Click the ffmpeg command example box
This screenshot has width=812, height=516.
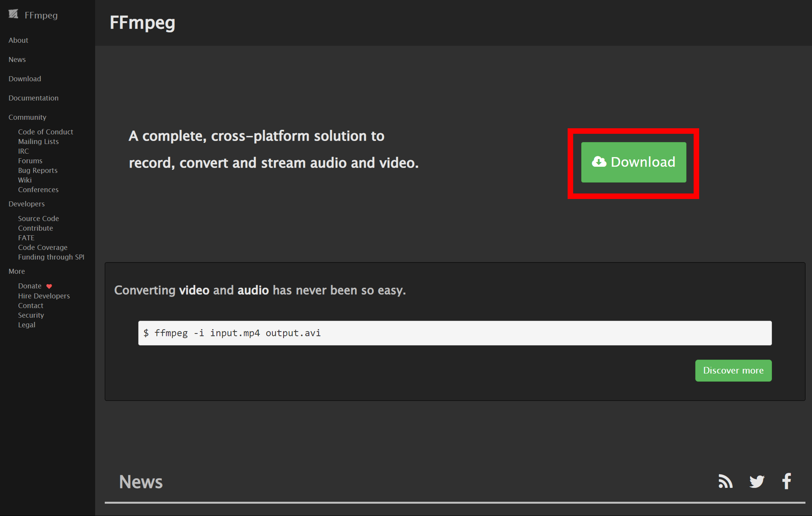tap(455, 333)
